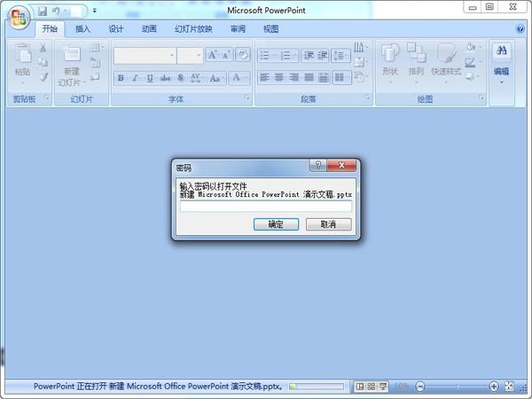Toggle Strikethrough formatting
This screenshot has height=399, width=532.
[x=165, y=78]
